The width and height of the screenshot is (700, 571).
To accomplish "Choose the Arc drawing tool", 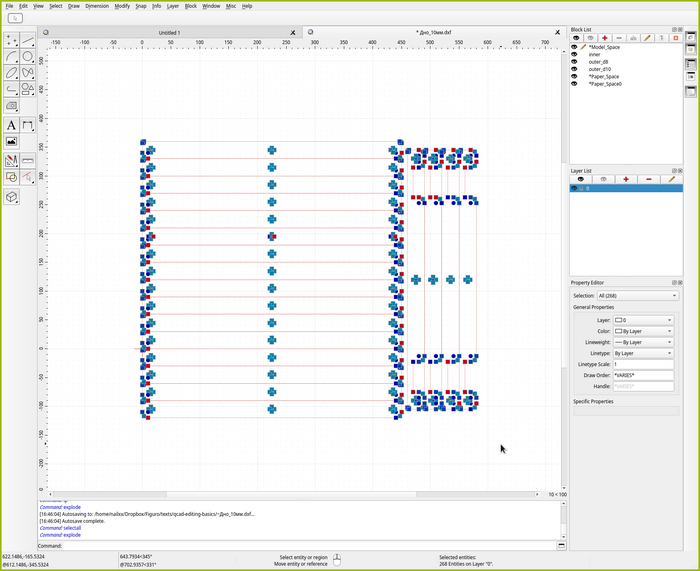I will click(11, 56).
